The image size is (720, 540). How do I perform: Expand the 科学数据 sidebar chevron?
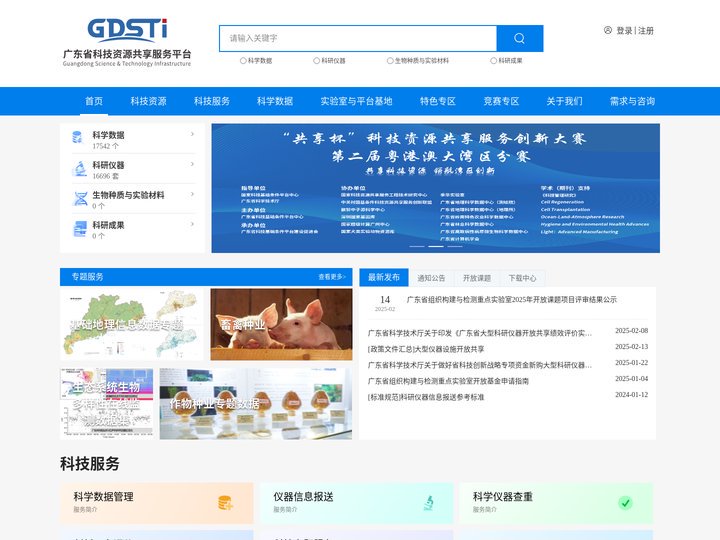pyautogui.click(x=192, y=134)
